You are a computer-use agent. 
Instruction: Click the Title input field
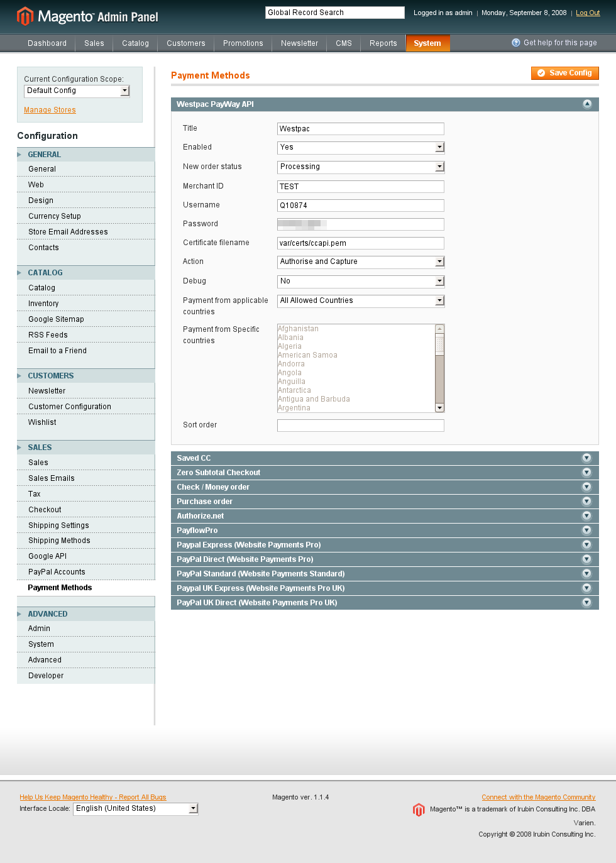361,129
